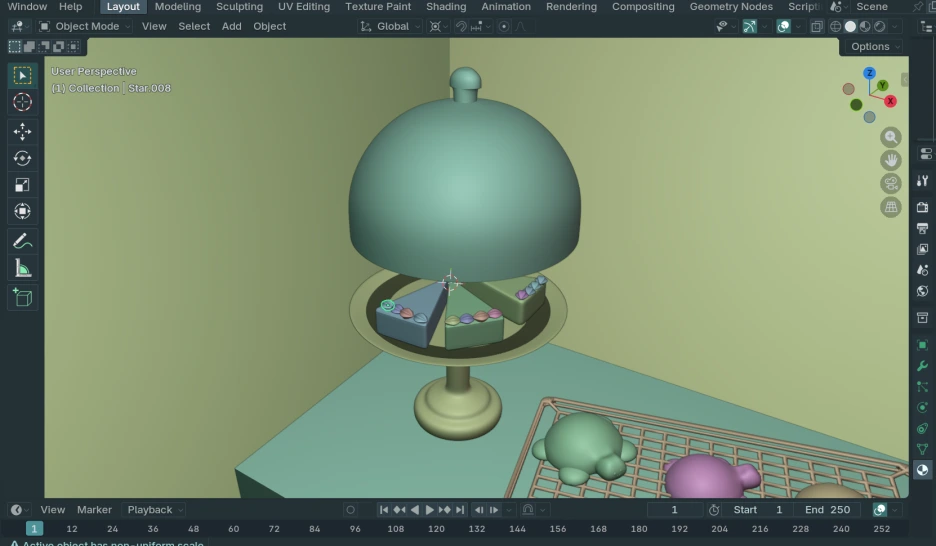
Task: Switch to Rendered viewport shading
Action: [x=879, y=26]
